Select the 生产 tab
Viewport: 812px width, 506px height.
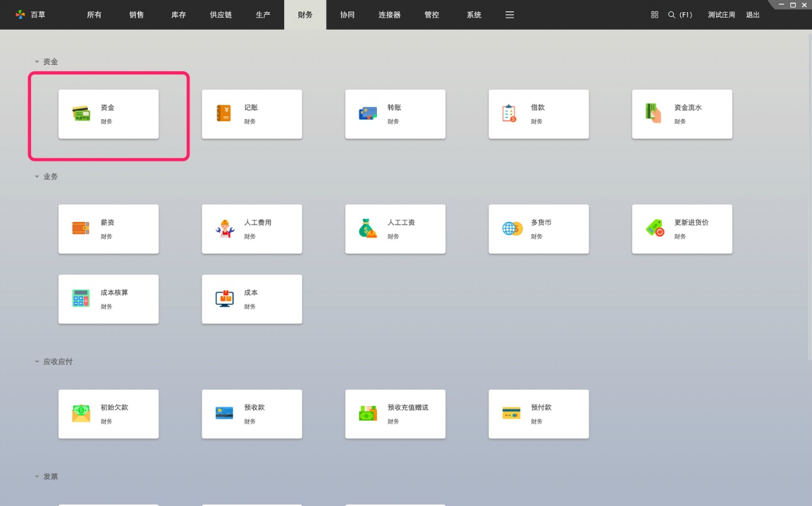(263, 14)
